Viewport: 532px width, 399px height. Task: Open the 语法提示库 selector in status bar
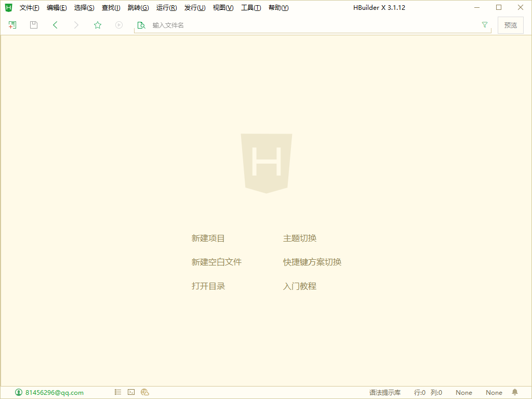point(385,393)
